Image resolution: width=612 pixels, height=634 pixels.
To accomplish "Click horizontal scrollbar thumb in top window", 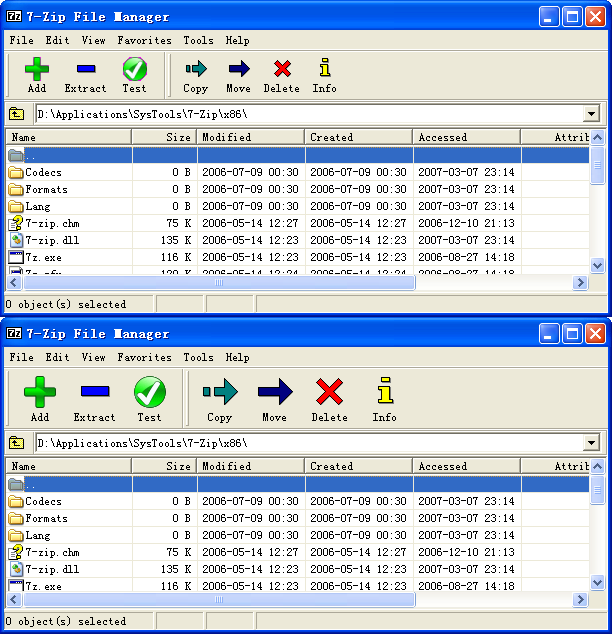I will 219,282.
